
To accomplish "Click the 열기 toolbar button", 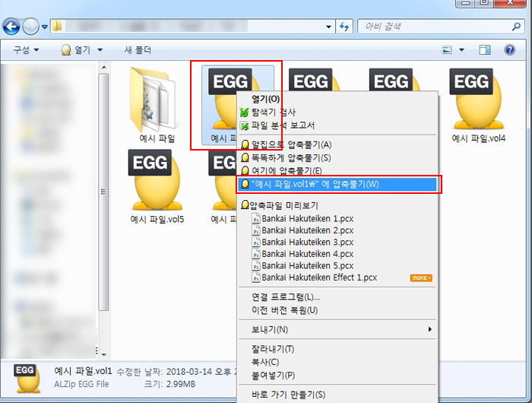I will (x=75, y=50).
